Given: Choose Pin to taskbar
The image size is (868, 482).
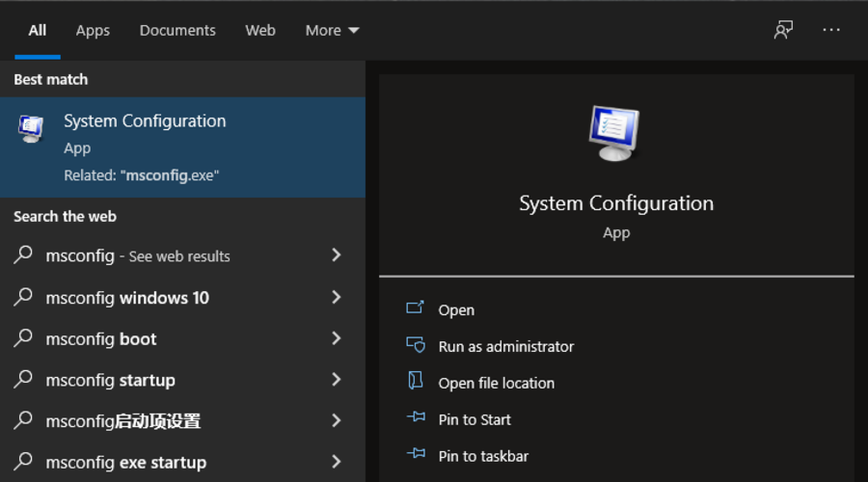Looking at the screenshot, I should pyautogui.click(x=483, y=456).
